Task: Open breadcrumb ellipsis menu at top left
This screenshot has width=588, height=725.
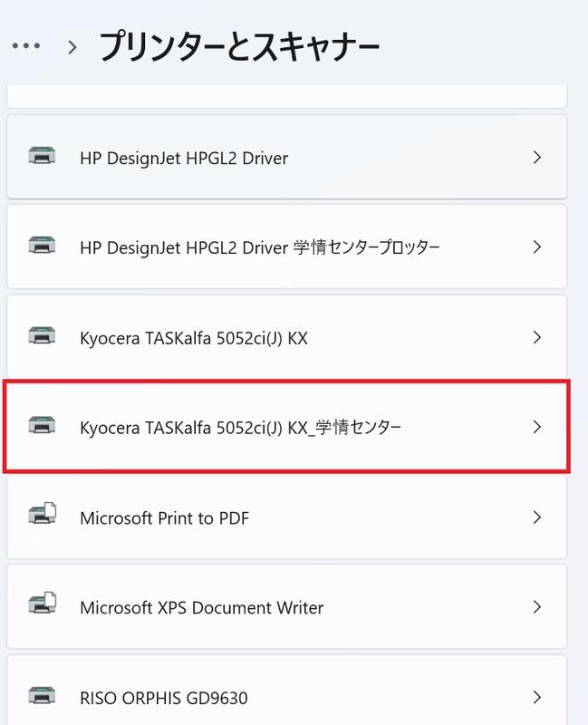Action: click(26, 46)
